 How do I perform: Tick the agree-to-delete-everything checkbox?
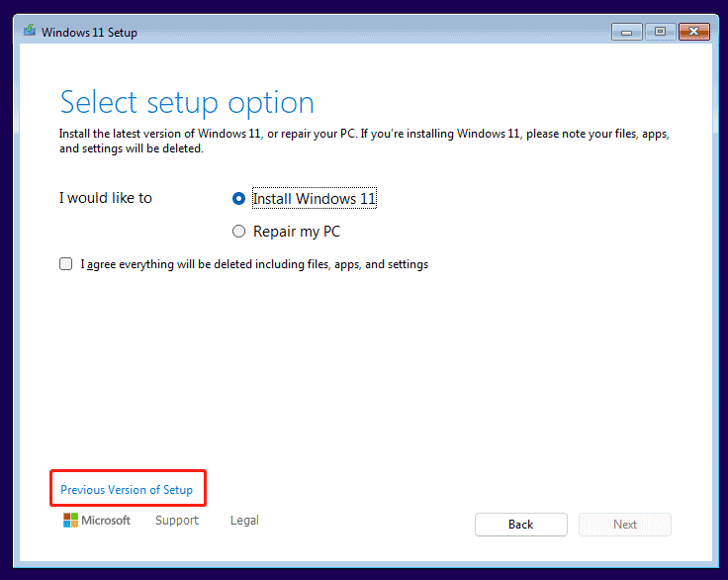[65, 264]
